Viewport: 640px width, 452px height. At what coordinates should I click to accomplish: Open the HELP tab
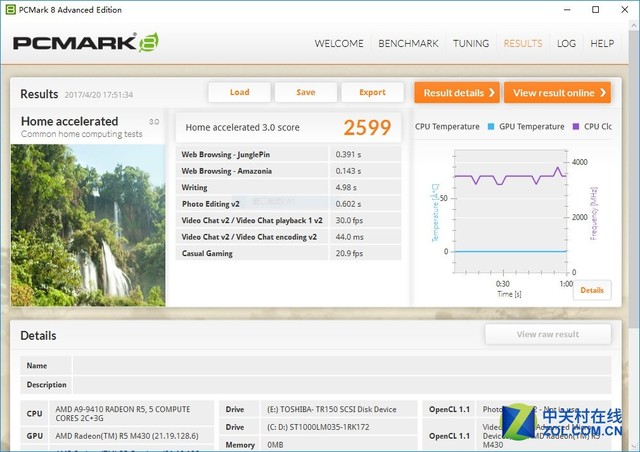[x=602, y=43]
